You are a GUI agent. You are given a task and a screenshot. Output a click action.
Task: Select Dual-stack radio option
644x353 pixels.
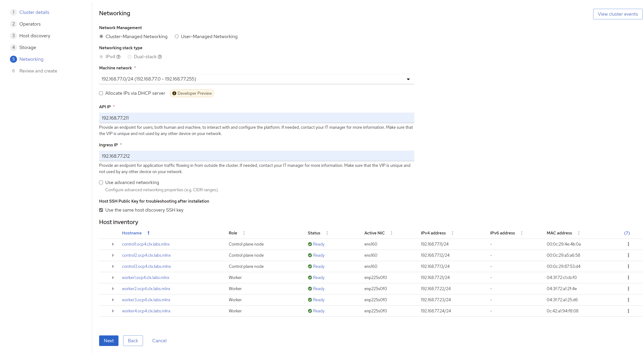click(129, 57)
